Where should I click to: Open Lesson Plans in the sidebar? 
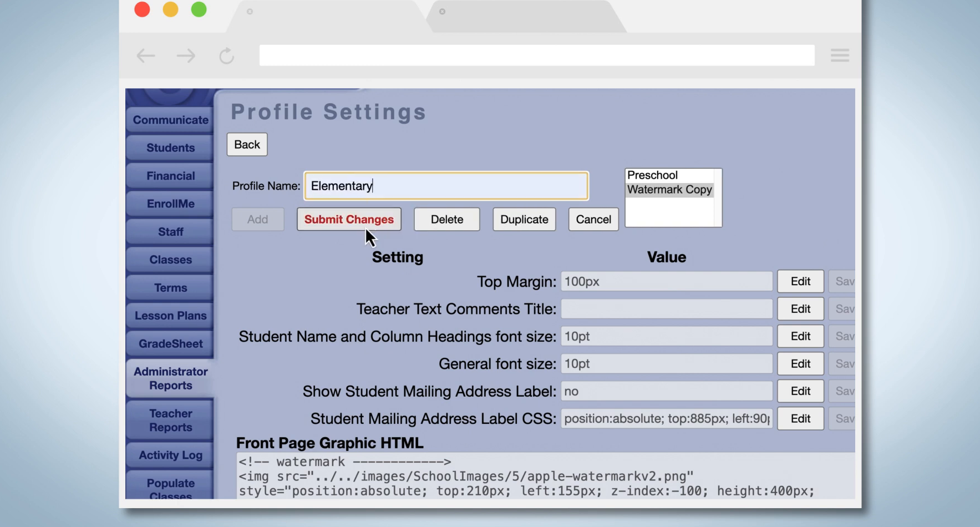(x=170, y=316)
